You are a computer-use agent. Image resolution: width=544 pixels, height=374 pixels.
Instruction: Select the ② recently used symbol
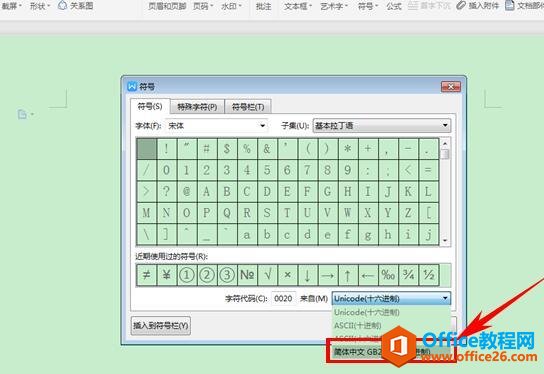tap(207, 275)
